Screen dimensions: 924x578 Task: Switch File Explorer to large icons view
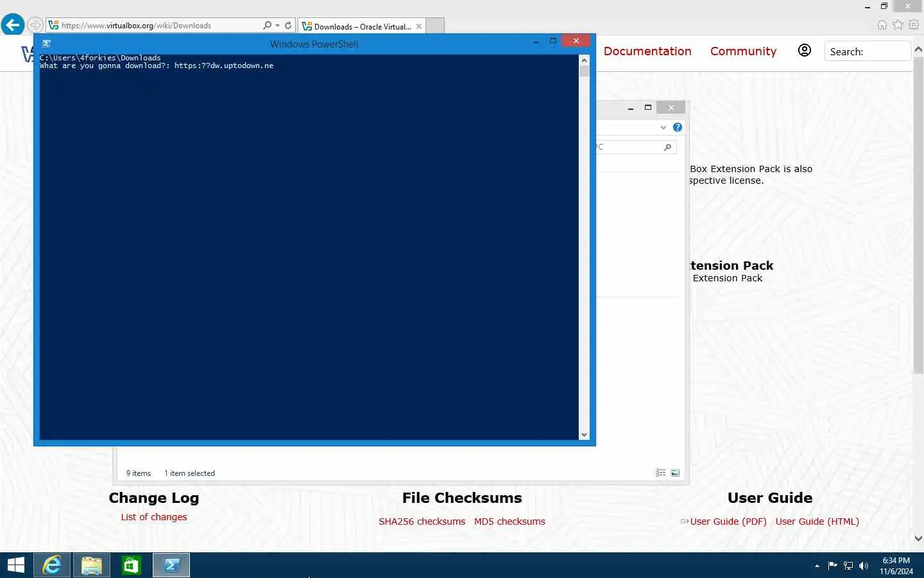tap(675, 473)
